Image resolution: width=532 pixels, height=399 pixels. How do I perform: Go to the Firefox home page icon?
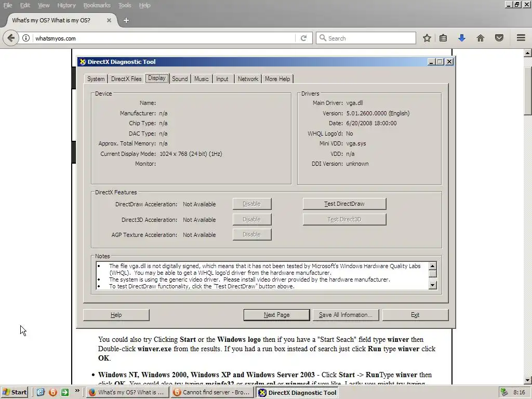[481, 38]
